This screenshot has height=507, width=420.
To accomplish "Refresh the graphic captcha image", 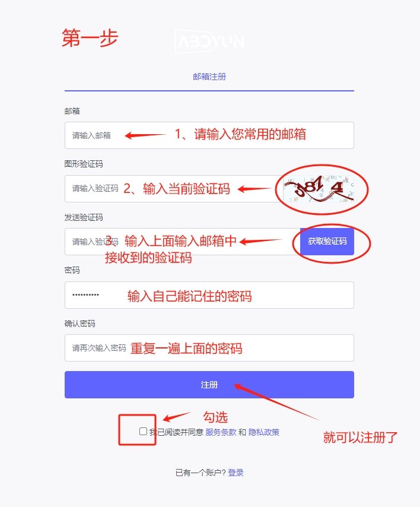I will (x=318, y=189).
